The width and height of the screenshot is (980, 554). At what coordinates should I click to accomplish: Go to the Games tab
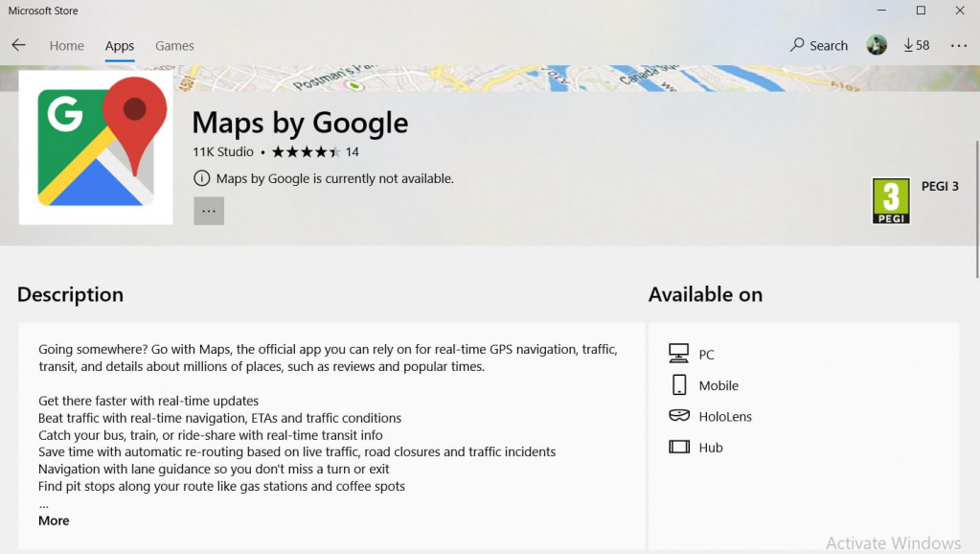(174, 45)
